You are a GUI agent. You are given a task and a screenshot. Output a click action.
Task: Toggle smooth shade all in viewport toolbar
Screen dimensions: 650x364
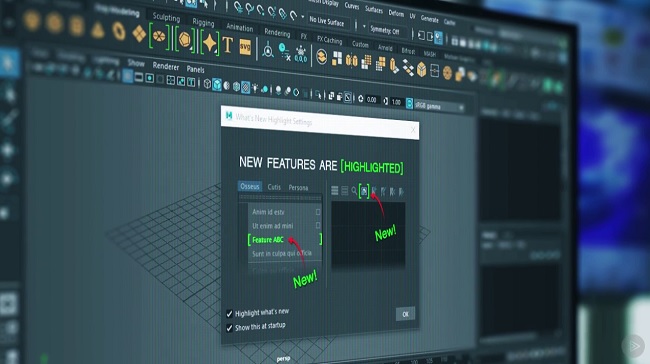(x=217, y=85)
